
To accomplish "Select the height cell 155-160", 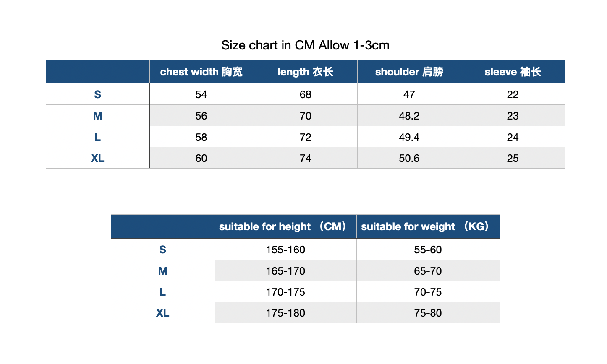I will (285, 250).
